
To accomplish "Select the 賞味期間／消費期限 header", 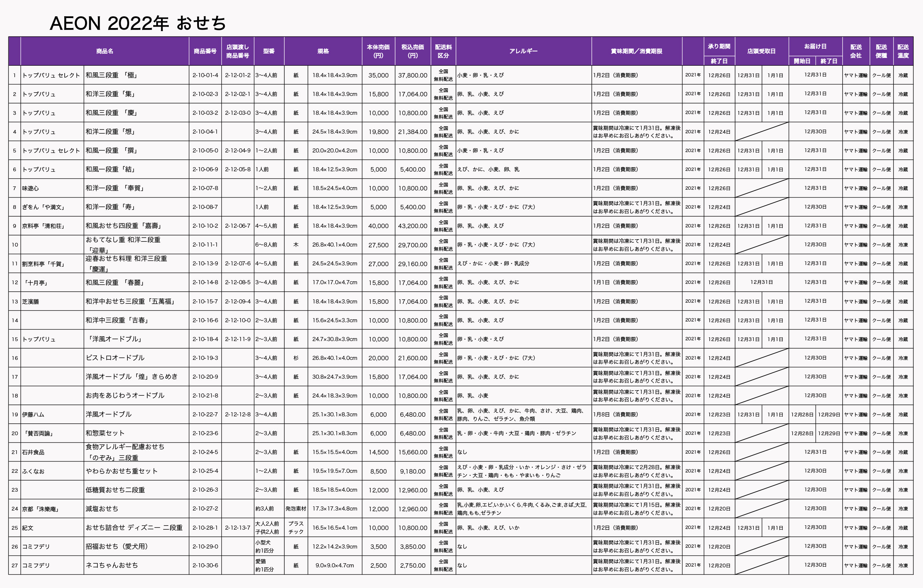I will click(x=637, y=51).
